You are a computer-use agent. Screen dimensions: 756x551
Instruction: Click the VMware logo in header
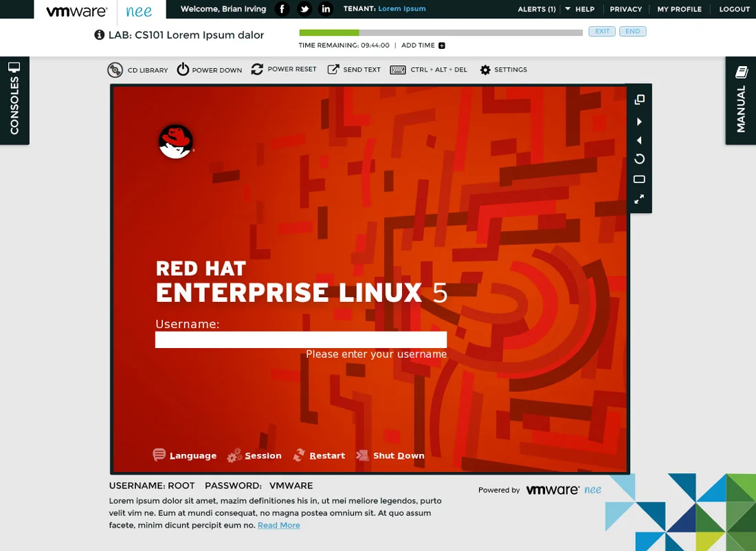76,10
